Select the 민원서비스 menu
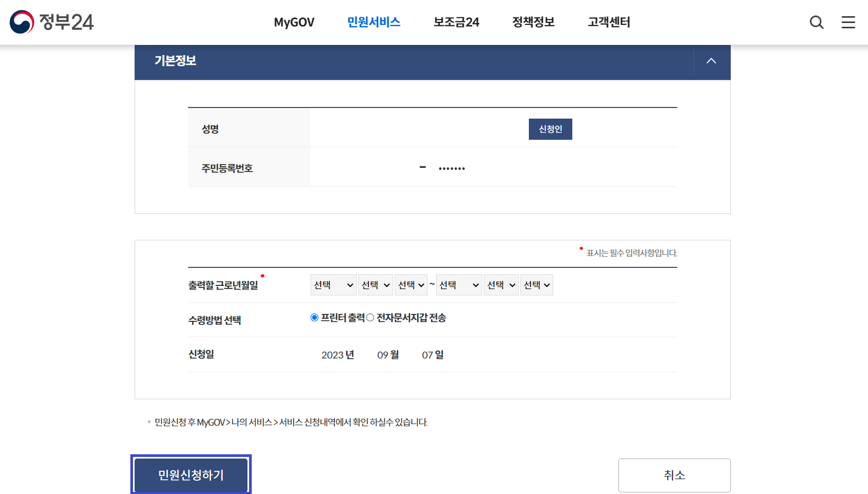The height and width of the screenshot is (494, 868). click(374, 22)
